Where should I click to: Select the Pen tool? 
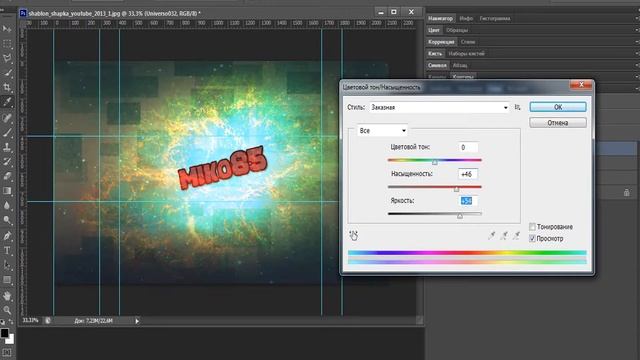coord(7,236)
